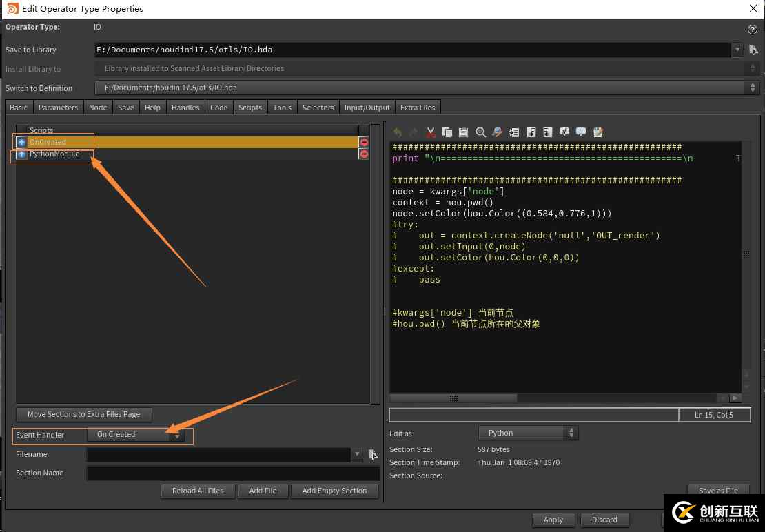This screenshot has width=765, height=532.
Task: Click the undo icon in script editor
Action: coord(398,132)
